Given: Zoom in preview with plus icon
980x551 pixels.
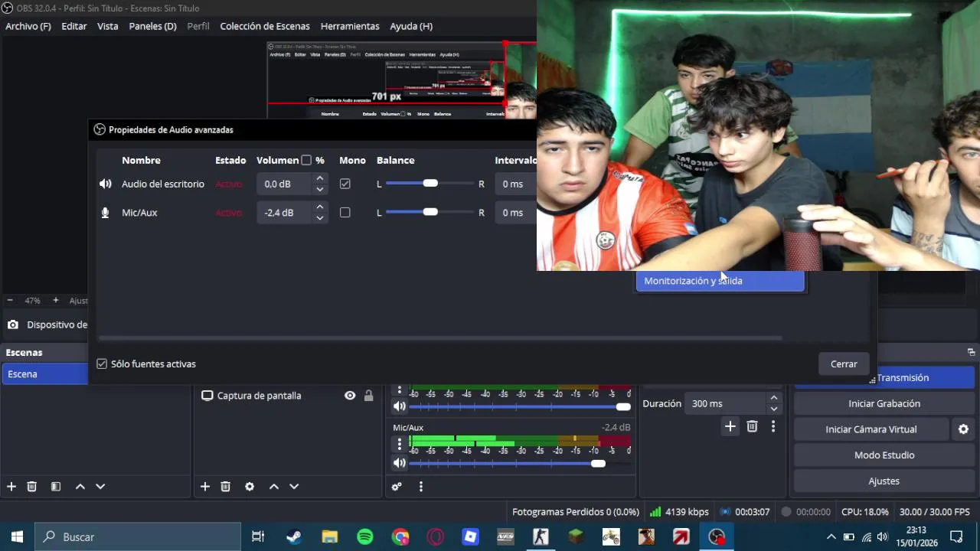Looking at the screenshot, I should click(55, 301).
